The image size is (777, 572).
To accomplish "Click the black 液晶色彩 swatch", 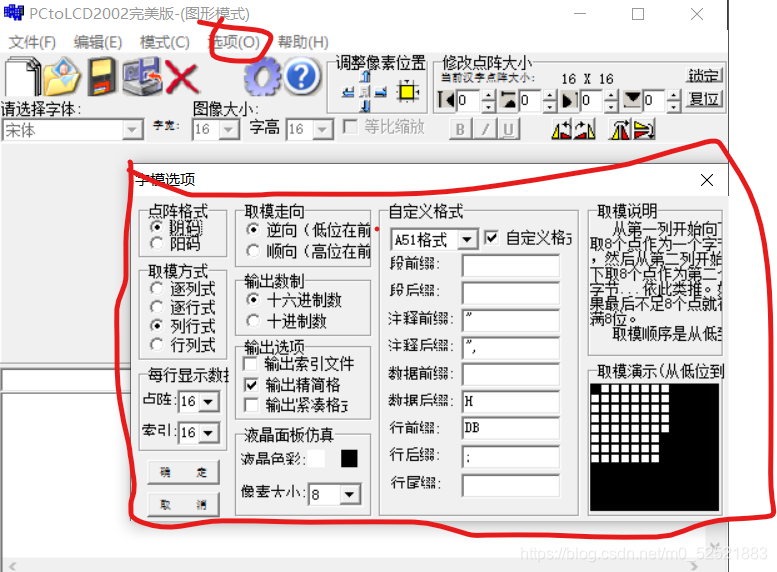I will [x=349, y=458].
